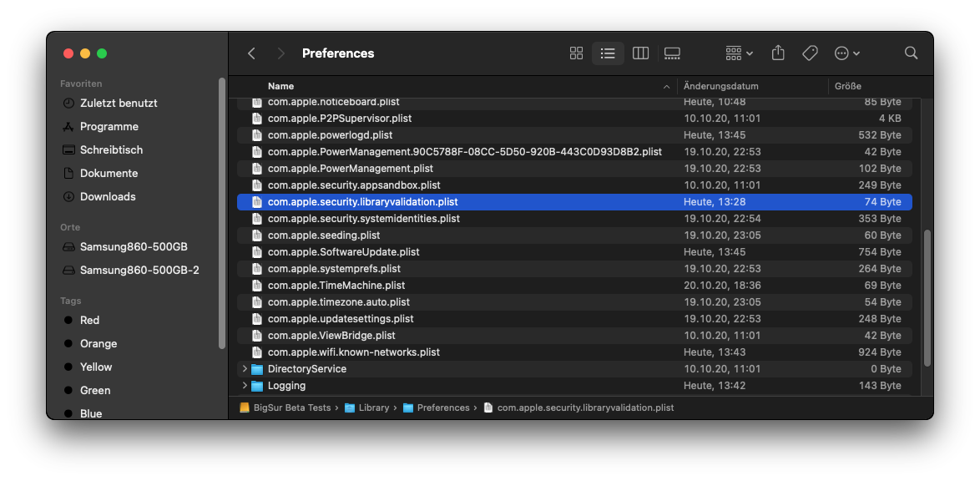Expand the Logging folder disclosure triangle
980x481 pixels.
click(x=245, y=386)
